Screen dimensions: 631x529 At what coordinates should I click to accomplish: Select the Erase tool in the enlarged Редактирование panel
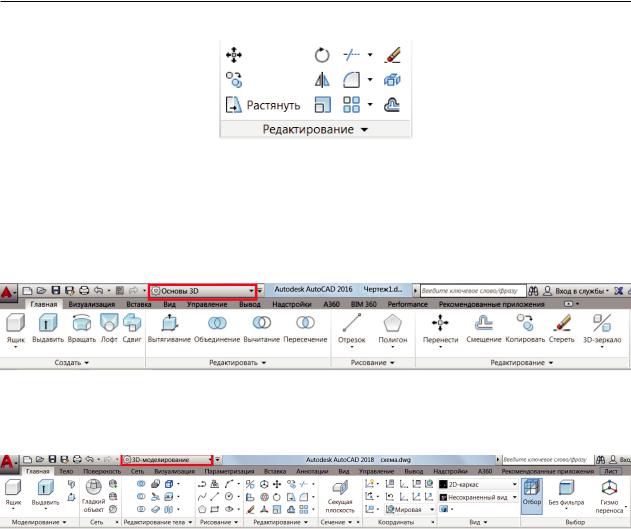pos(392,55)
